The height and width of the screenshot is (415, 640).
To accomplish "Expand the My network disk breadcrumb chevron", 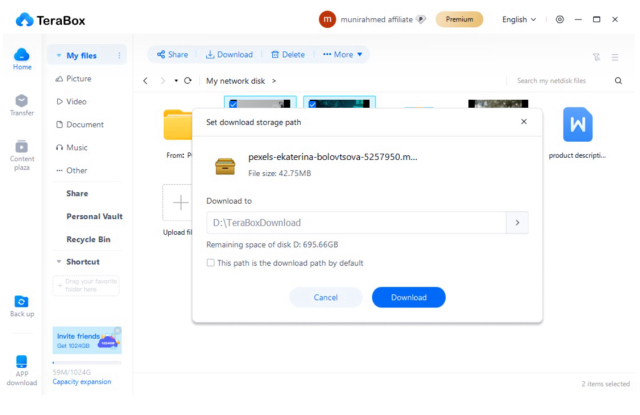I will [274, 81].
